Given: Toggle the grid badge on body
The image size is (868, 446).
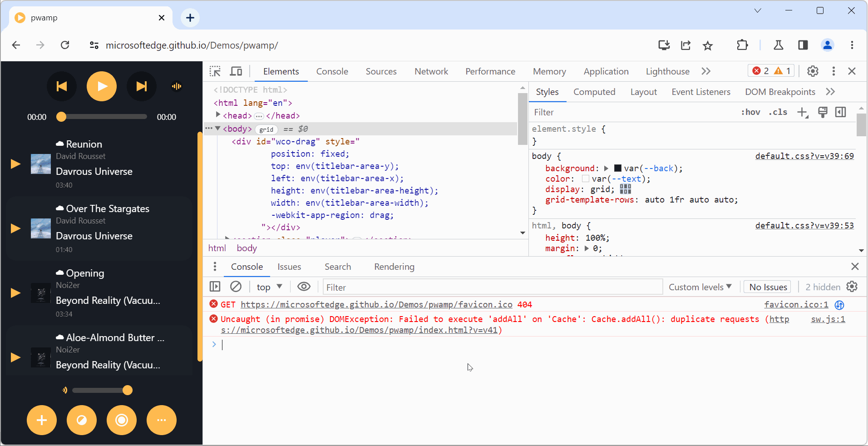Looking at the screenshot, I should tap(266, 129).
